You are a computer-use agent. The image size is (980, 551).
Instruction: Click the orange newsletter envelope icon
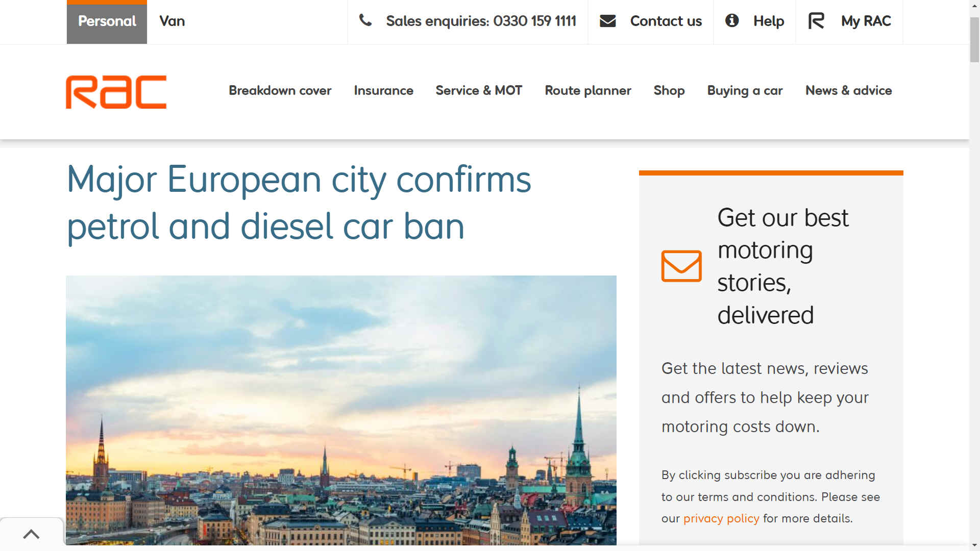point(681,266)
